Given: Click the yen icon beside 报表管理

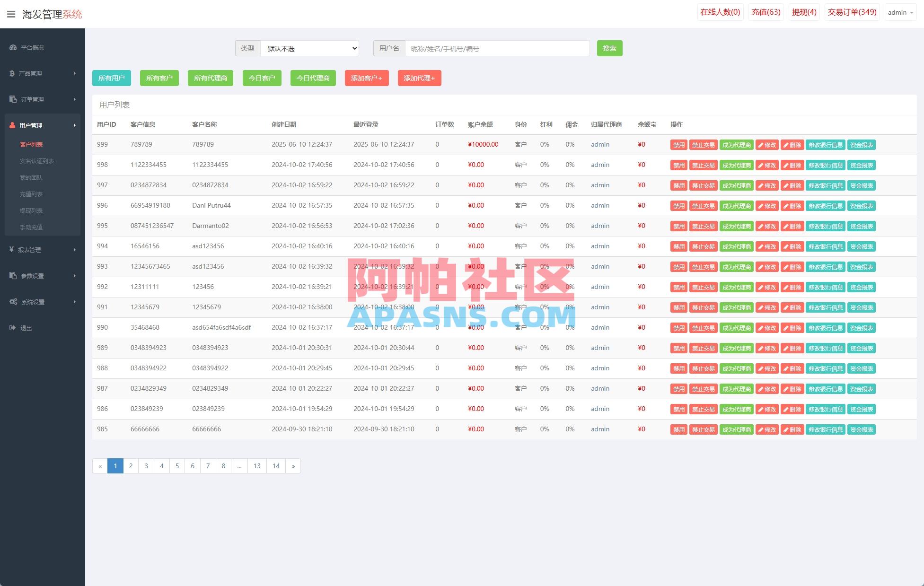Looking at the screenshot, I should point(11,250).
